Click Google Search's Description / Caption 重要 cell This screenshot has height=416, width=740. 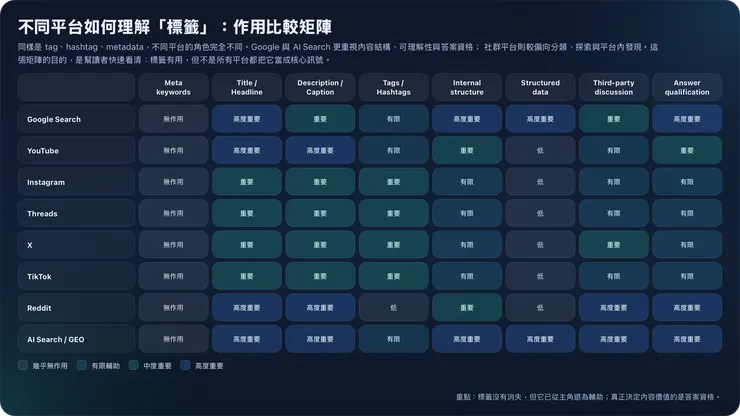pyautogui.click(x=320, y=119)
